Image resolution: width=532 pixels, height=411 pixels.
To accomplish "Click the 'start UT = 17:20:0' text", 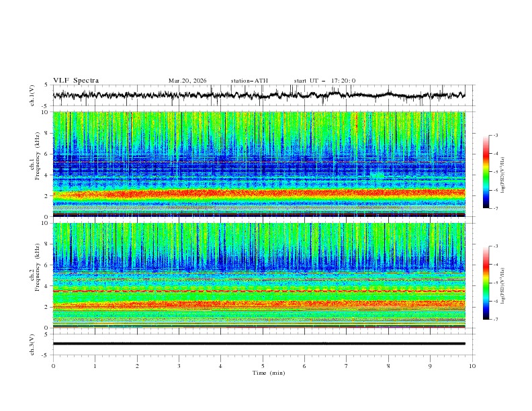I will (x=324, y=81).
